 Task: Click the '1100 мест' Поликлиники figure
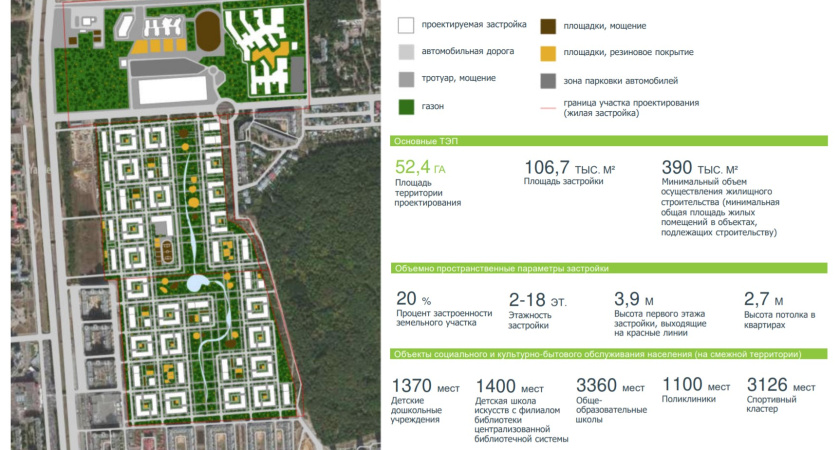696,386
